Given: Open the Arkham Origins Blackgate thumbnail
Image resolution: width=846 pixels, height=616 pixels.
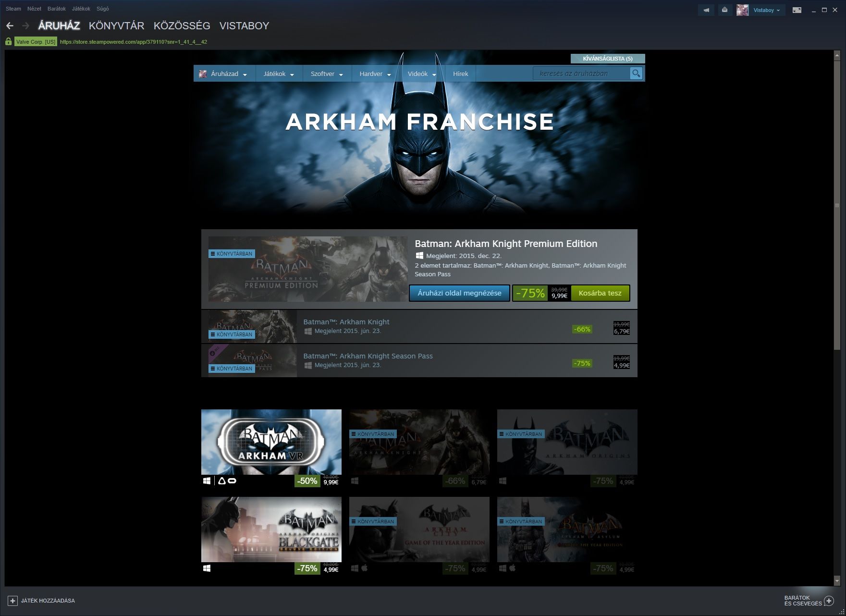Looking at the screenshot, I should [x=271, y=530].
